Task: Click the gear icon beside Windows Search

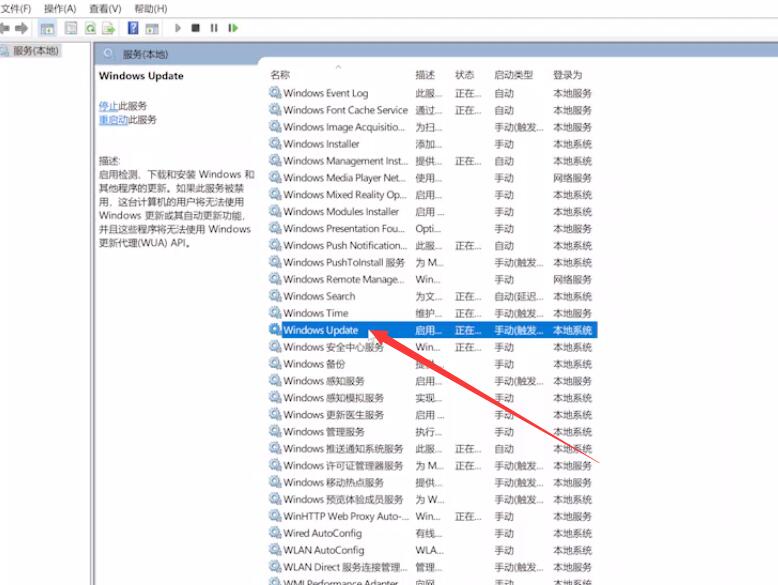Action: (x=275, y=295)
